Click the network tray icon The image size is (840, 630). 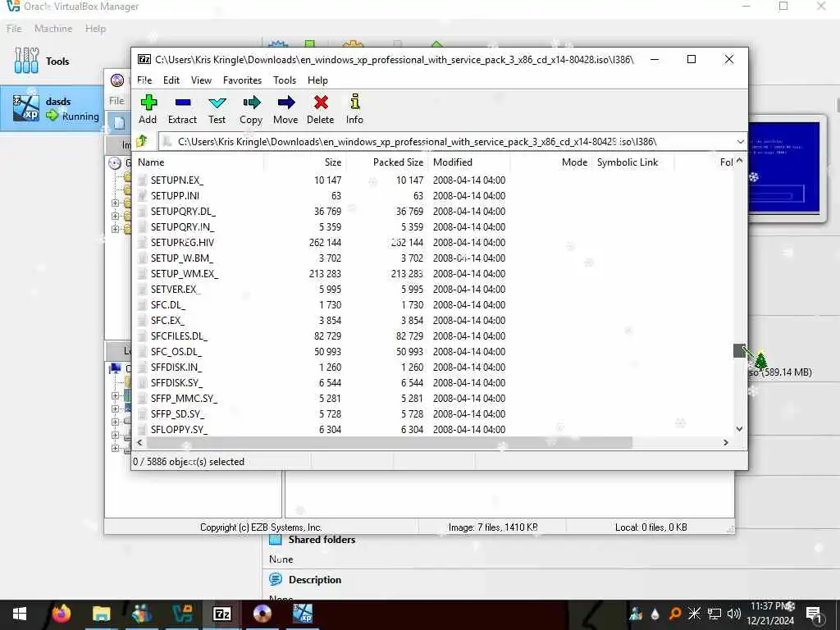pos(714,614)
